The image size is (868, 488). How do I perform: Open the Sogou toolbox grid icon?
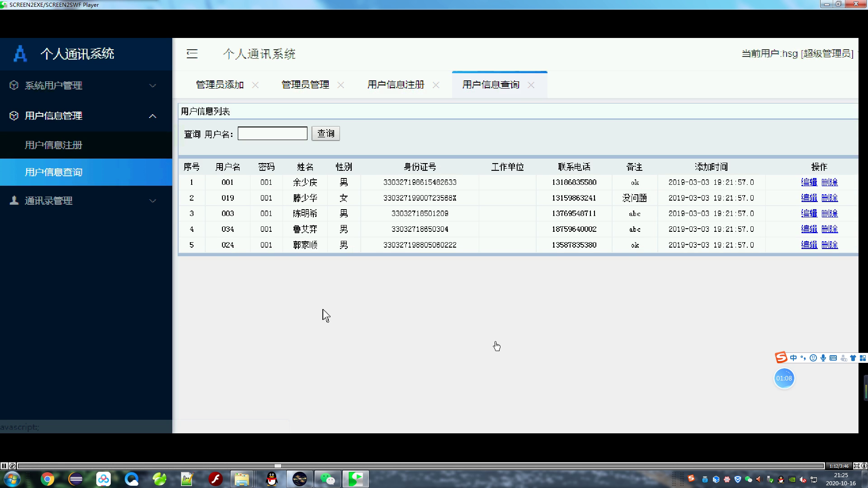point(863,358)
